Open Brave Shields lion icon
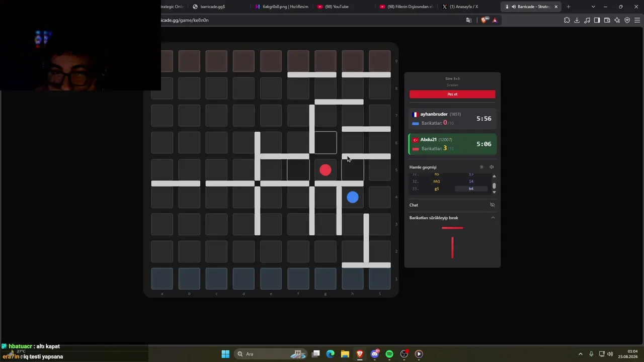644x362 pixels. tap(484, 20)
